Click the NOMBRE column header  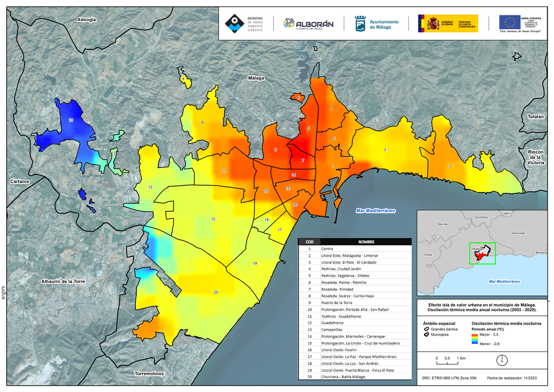point(366,241)
